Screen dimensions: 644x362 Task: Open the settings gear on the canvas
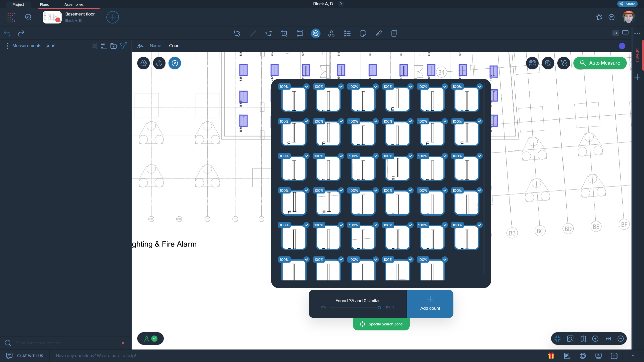[143, 63]
